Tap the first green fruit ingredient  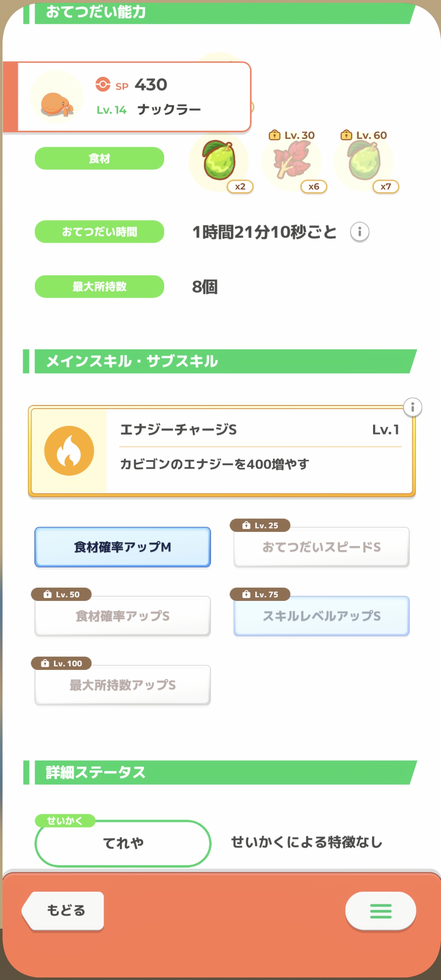point(219,161)
